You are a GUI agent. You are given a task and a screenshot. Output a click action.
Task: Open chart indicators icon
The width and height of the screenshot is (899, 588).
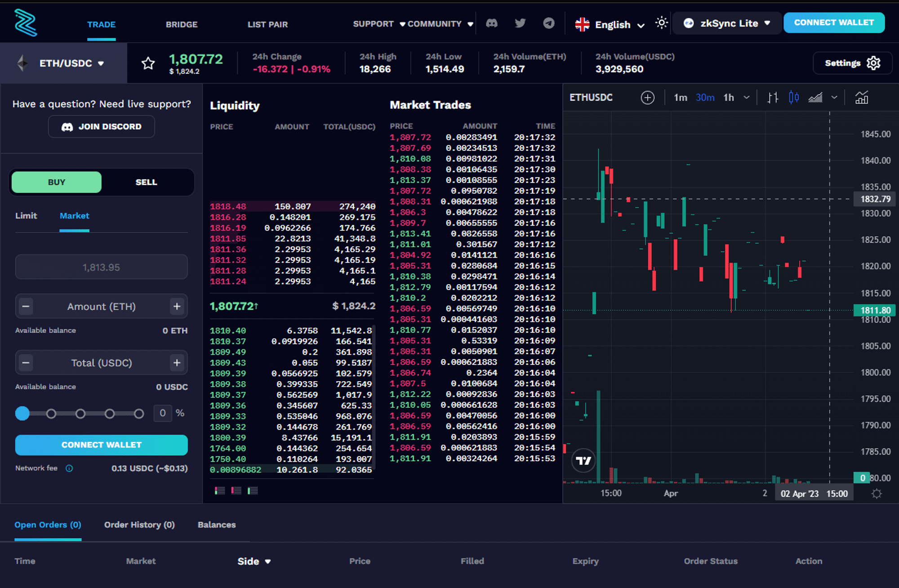[861, 98]
